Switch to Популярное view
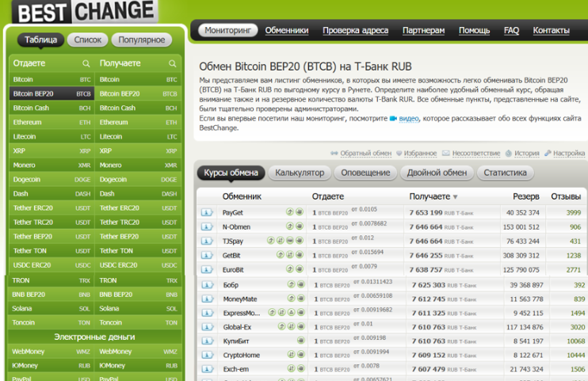588x381 pixels. coord(141,40)
